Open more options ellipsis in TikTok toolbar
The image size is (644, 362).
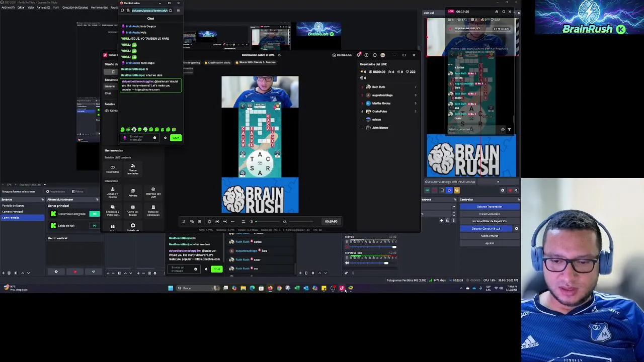233,221
